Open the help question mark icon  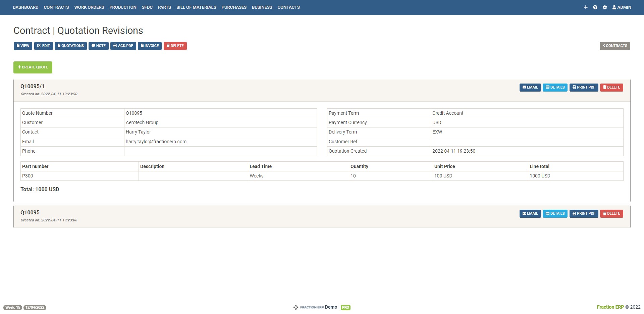click(x=595, y=7)
